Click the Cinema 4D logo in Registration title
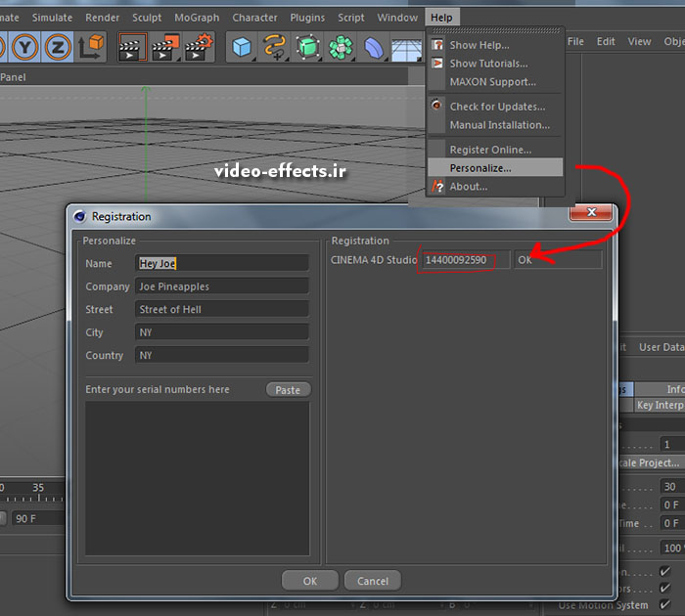The width and height of the screenshot is (685, 616). pos(79,216)
